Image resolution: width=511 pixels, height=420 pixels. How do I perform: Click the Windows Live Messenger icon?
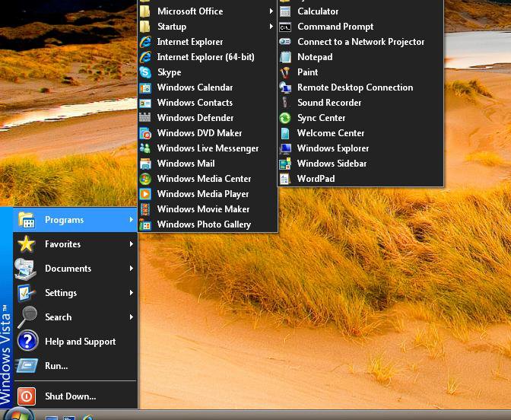(145, 148)
